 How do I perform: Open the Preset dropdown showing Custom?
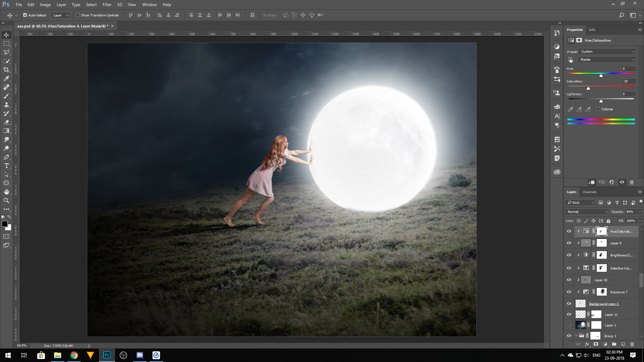click(607, 52)
